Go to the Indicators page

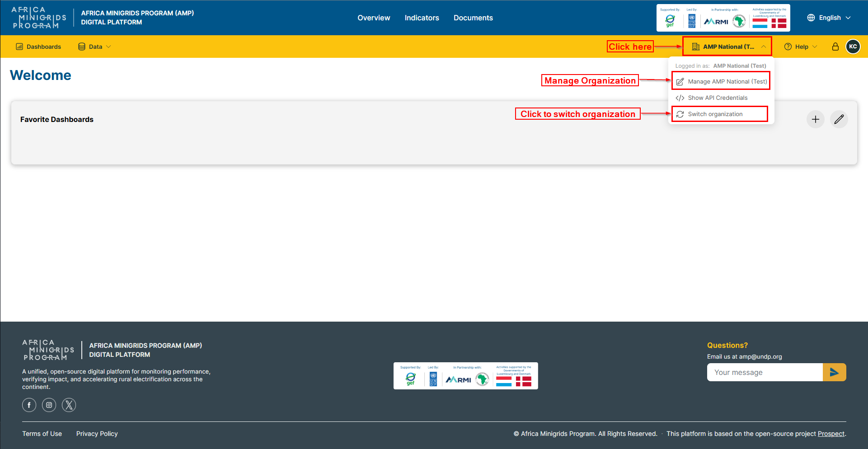point(422,18)
